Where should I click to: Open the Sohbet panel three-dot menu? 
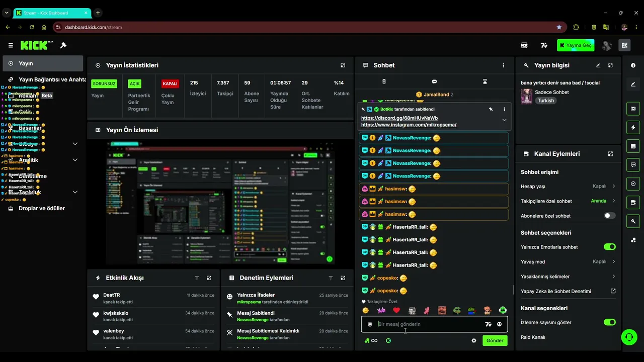[503, 65]
